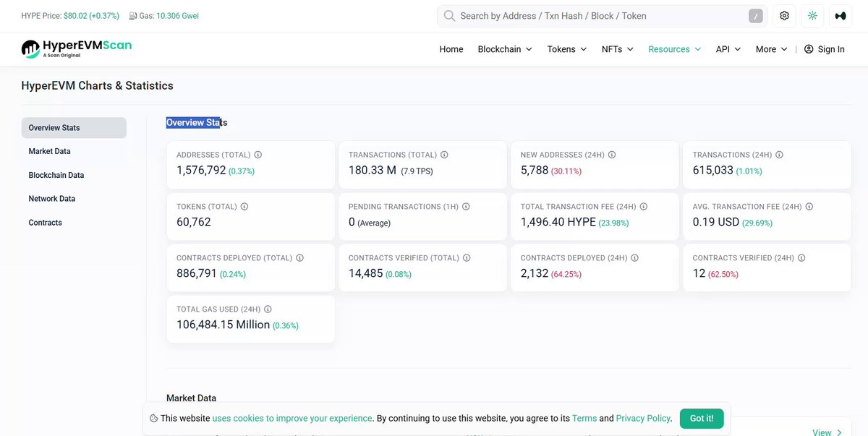Open the Resources dropdown menu

pyautogui.click(x=674, y=49)
